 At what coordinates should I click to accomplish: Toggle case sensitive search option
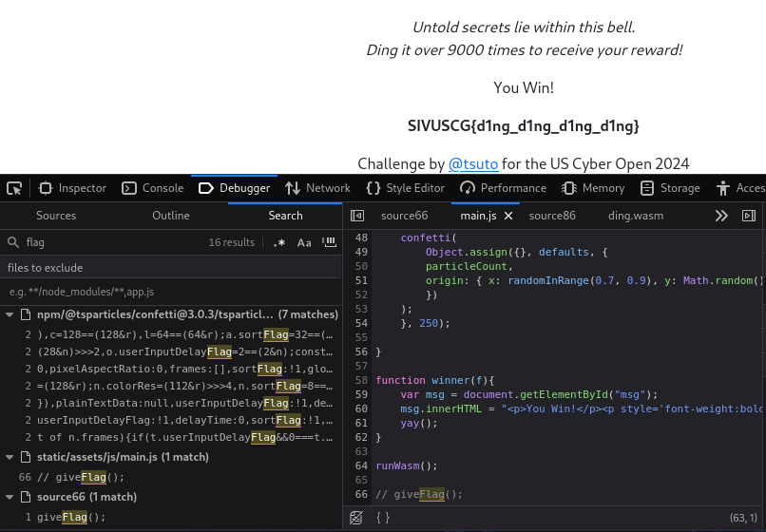pyautogui.click(x=304, y=243)
